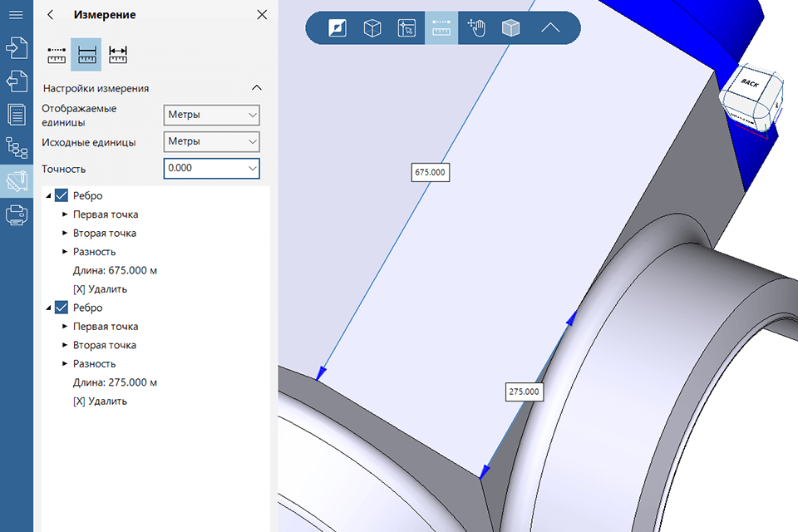Select the Длина: 675.000 м row
The height and width of the screenshot is (532, 798).
[115, 270]
